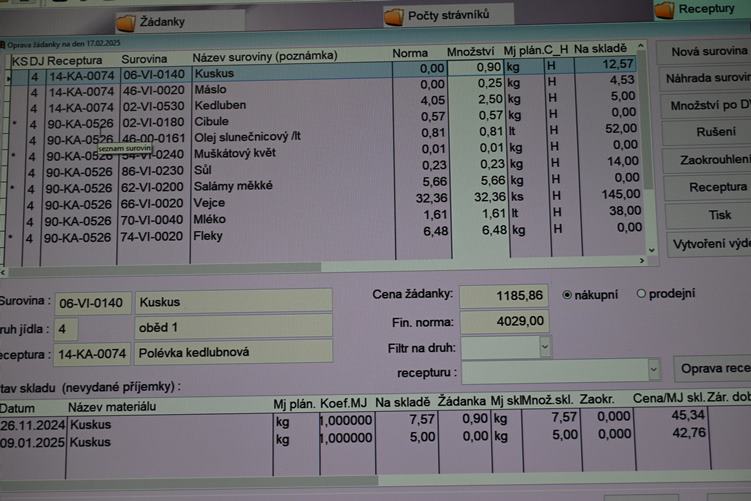Click the Druh jídla field oběd 1
The image size is (751, 501).
pos(234,328)
